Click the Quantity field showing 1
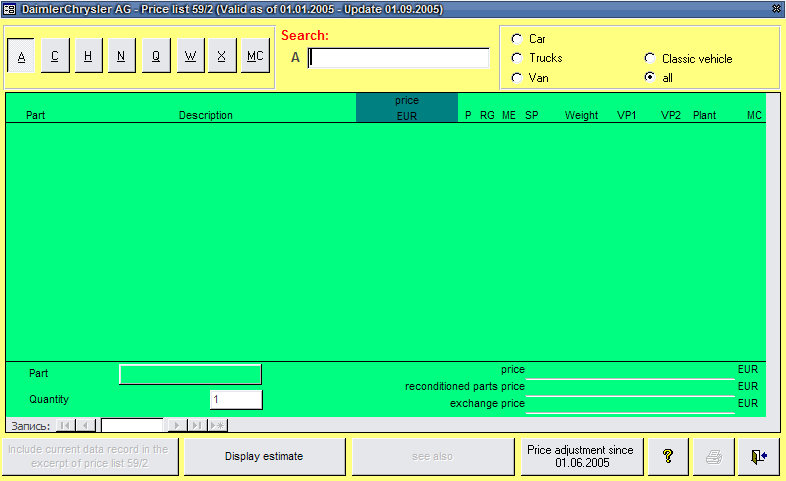 click(x=236, y=399)
